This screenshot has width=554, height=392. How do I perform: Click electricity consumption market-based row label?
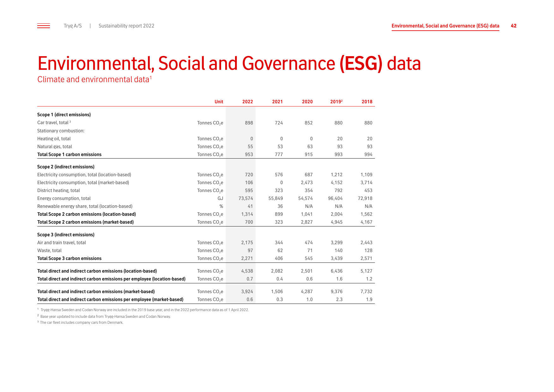click(83, 183)
